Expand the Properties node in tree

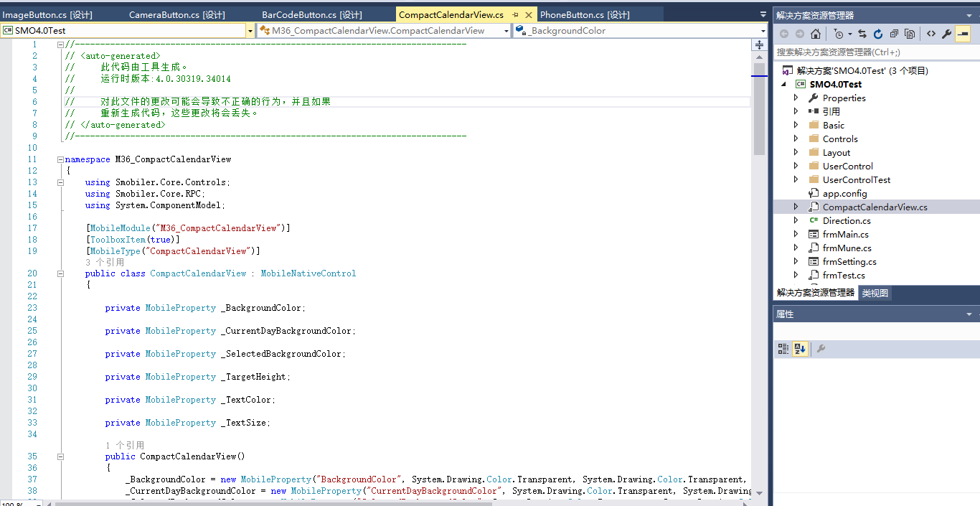(796, 98)
